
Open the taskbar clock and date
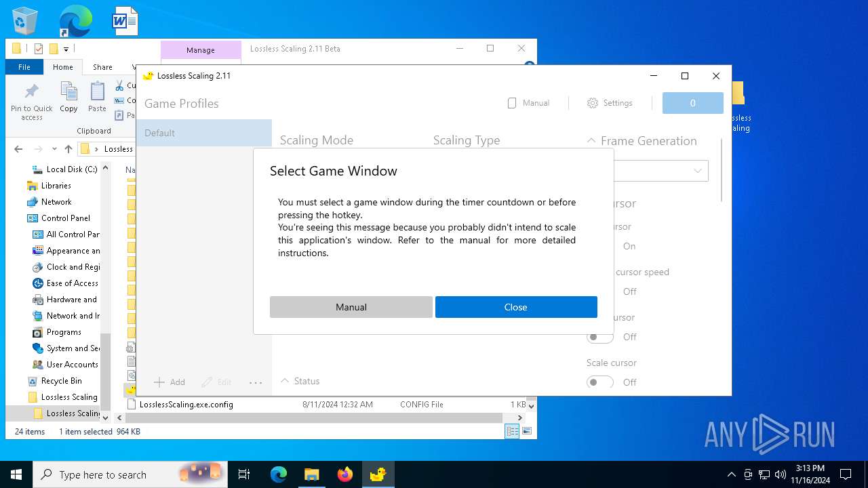pos(810,474)
